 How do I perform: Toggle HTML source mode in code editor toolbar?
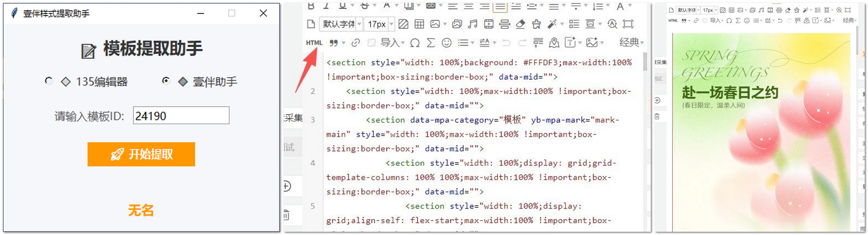(x=314, y=43)
